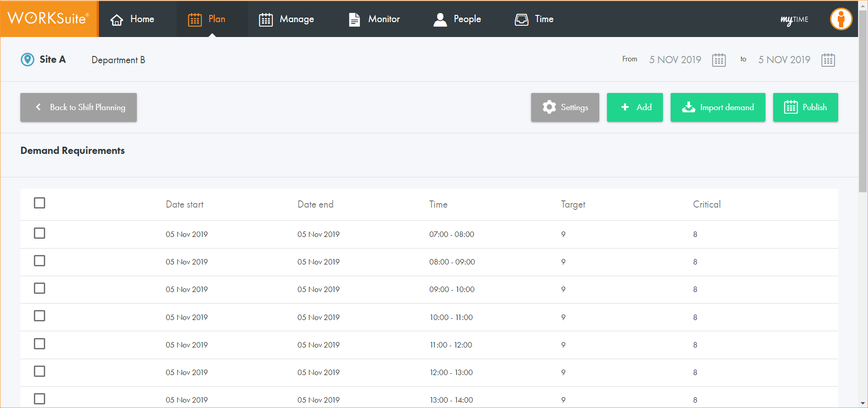Click the myTIME icon in header

(x=794, y=19)
